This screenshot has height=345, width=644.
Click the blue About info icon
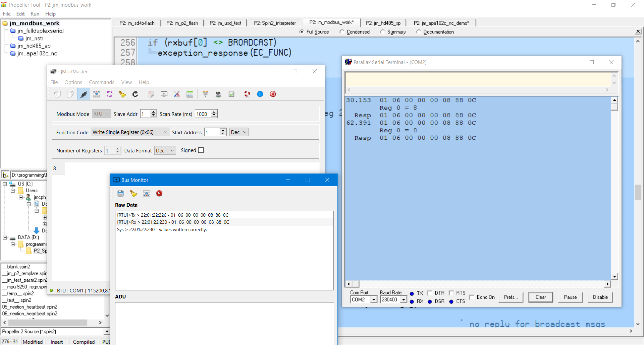tap(260, 94)
